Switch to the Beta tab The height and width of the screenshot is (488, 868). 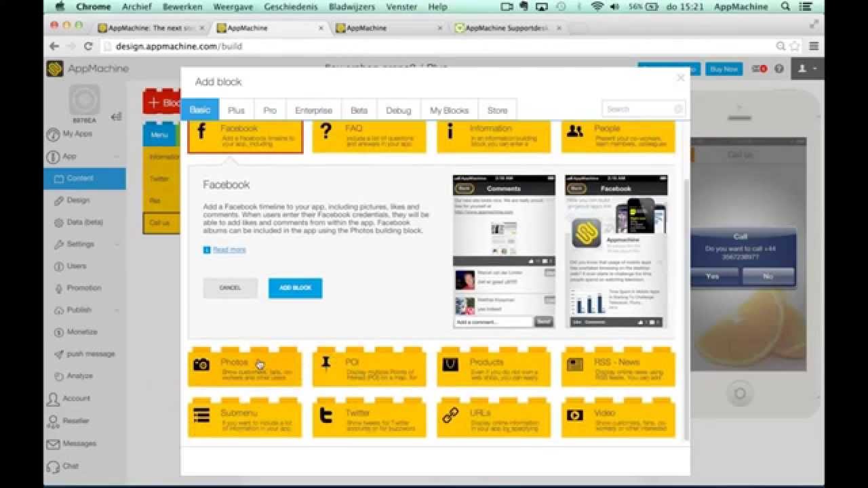(x=359, y=110)
